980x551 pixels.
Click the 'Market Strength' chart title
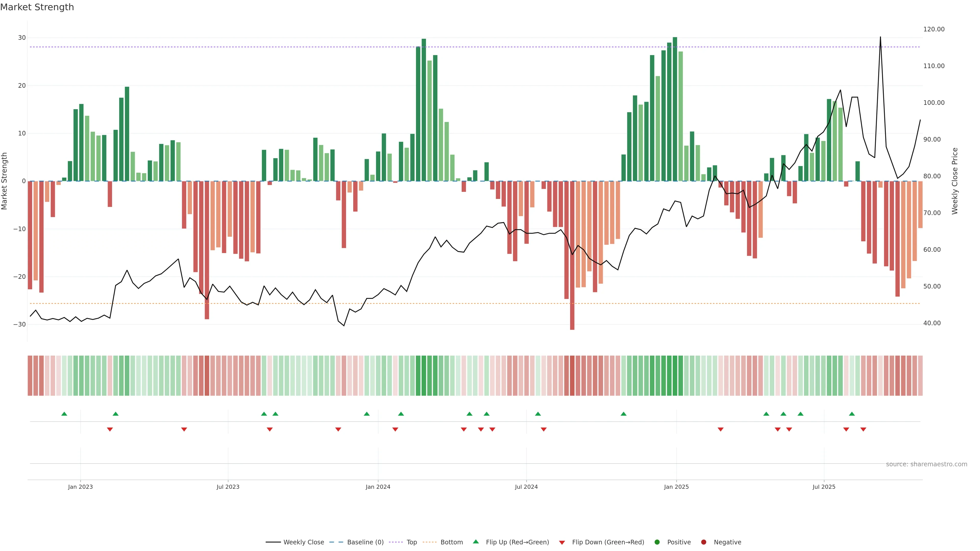pos(37,7)
